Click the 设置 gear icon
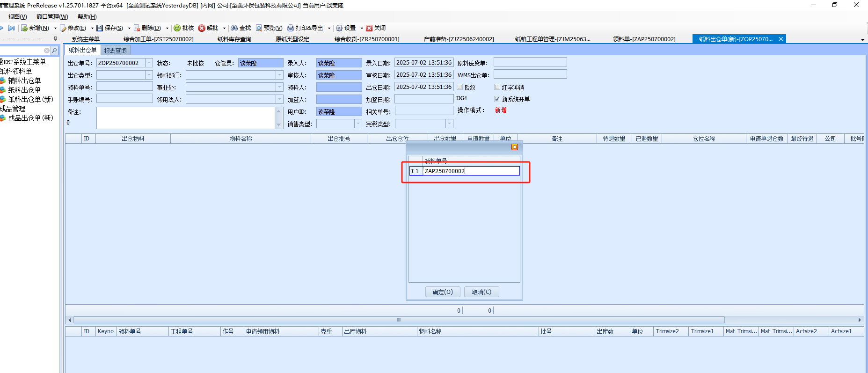 [x=339, y=28]
